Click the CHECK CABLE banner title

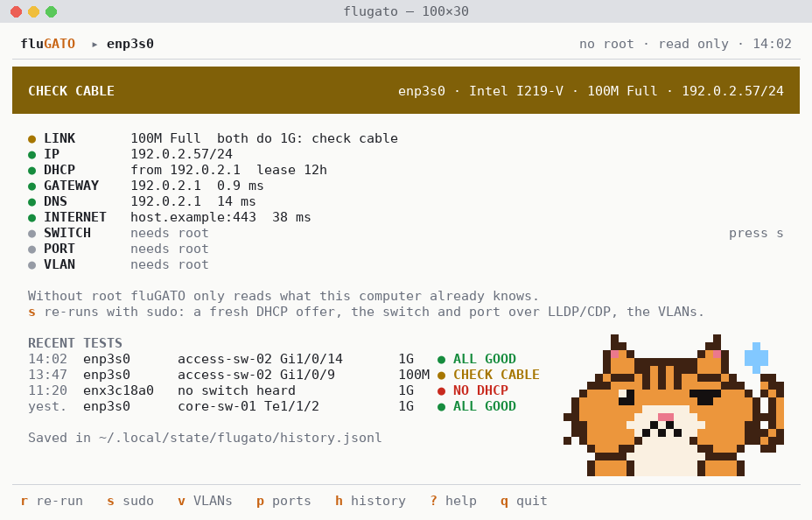72,91
